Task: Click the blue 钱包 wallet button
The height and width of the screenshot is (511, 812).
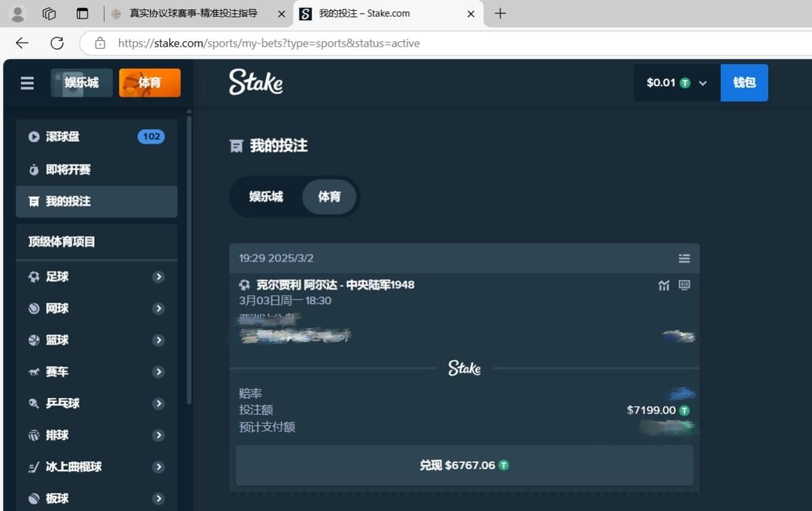Action: click(x=744, y=83)
